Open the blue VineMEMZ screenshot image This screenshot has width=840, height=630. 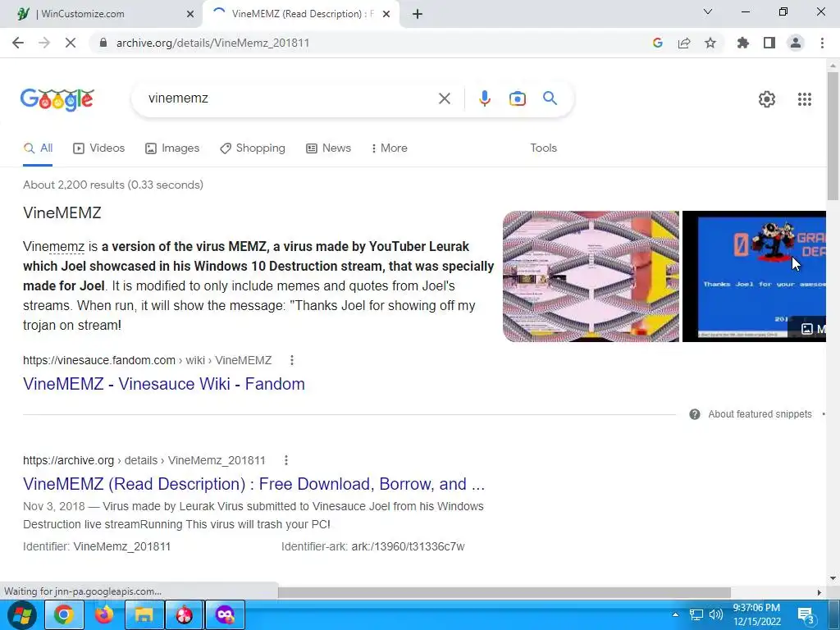coord(754,276)
